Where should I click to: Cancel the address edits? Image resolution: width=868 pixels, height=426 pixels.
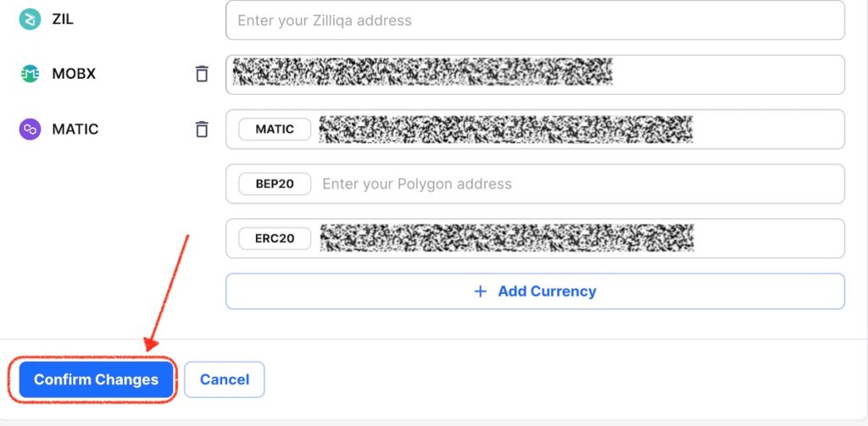pyautogui.click(x=224, y=379)
